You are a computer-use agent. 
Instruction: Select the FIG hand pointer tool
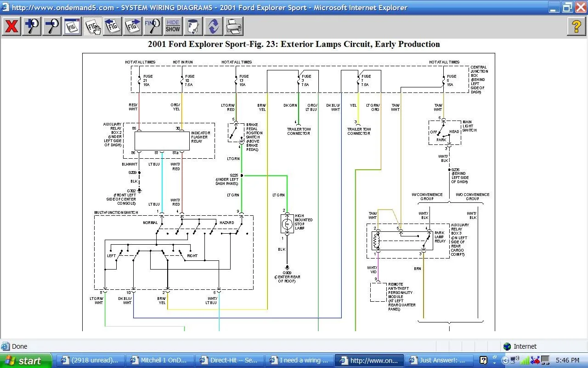click(x=92, y=26)
